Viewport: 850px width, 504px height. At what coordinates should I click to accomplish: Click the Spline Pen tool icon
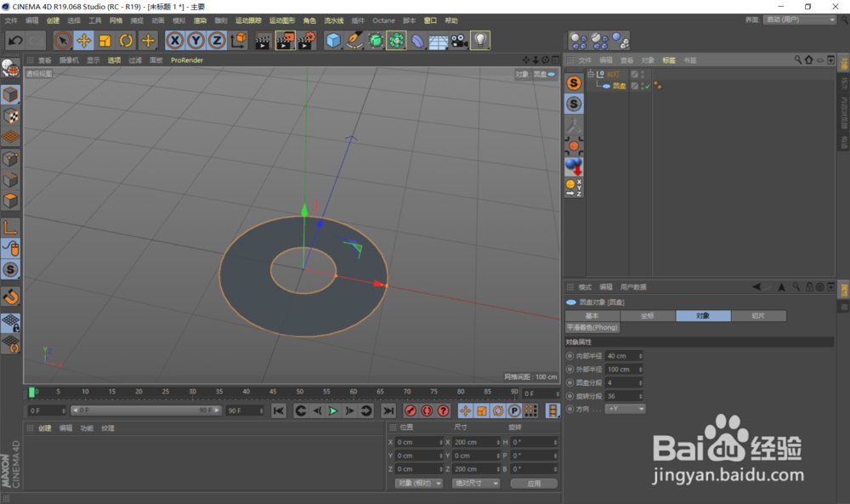[354, 41]
